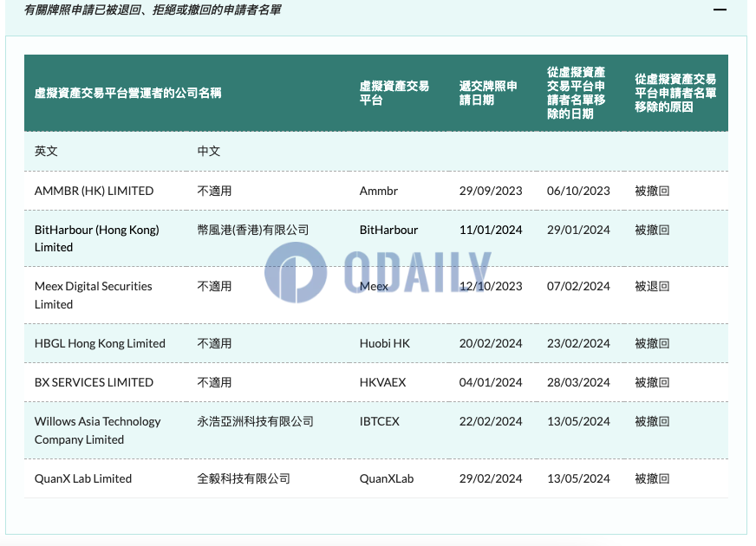
Task: Click the 12/10/2023 submission date
Action: pos(491,286)
